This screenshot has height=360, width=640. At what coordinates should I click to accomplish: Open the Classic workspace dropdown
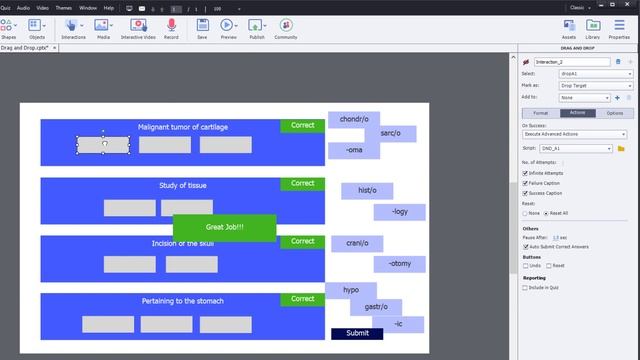tap(580, 8)
